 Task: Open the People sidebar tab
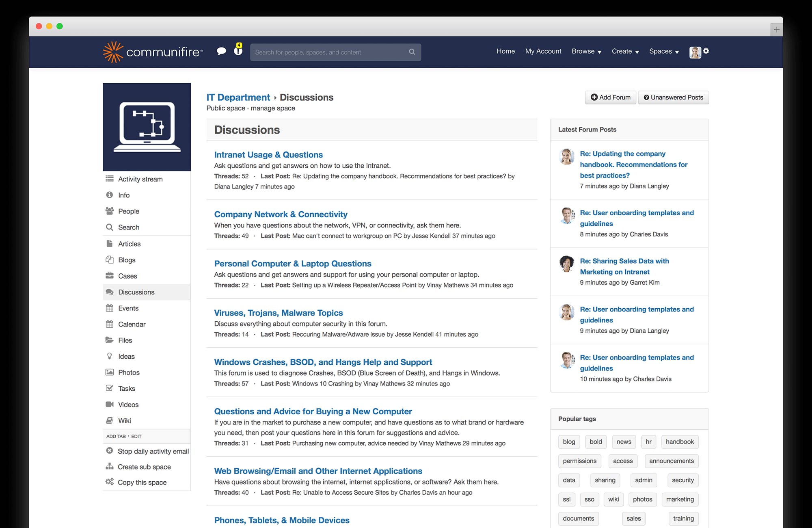147,211
